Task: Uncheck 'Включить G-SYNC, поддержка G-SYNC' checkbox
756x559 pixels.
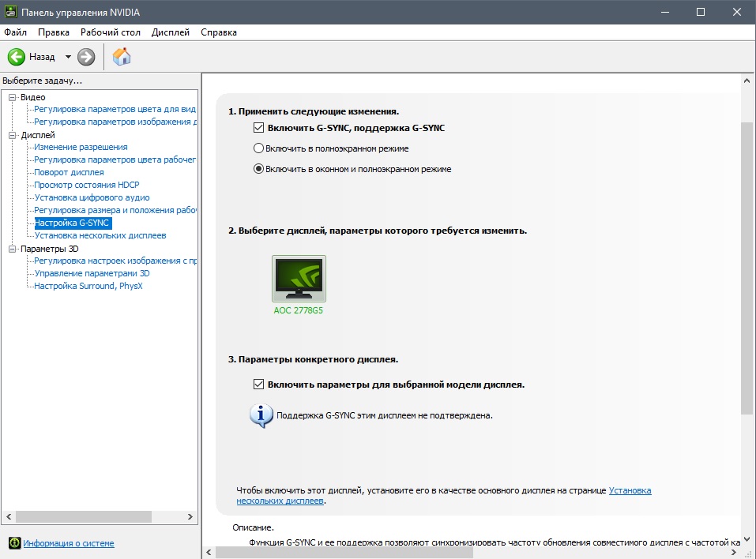Action: [258, 128]
